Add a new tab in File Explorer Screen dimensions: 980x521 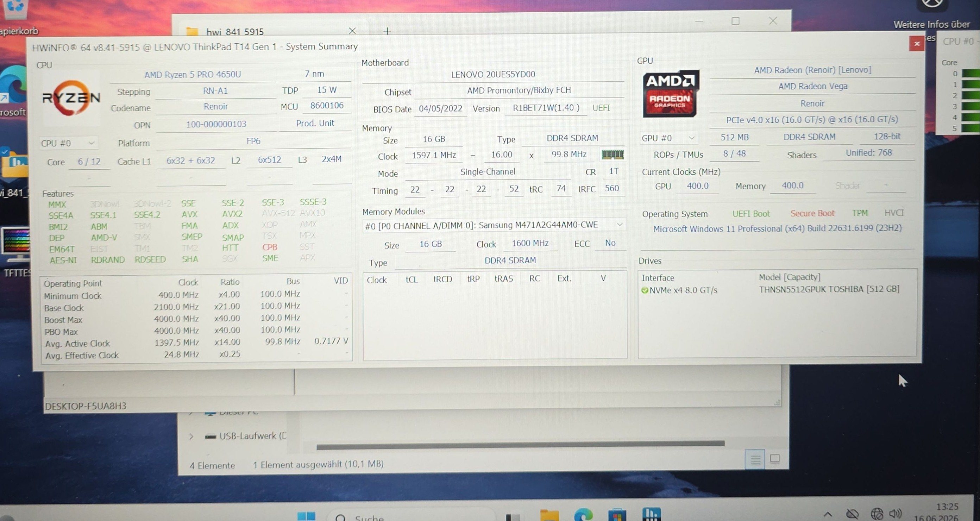tap(387, 31)
